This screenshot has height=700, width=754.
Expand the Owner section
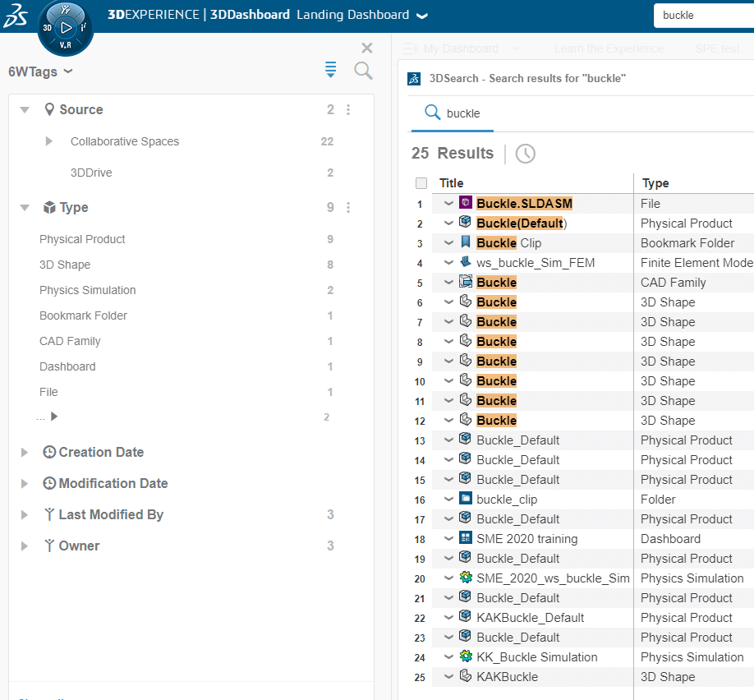point(24,546)
